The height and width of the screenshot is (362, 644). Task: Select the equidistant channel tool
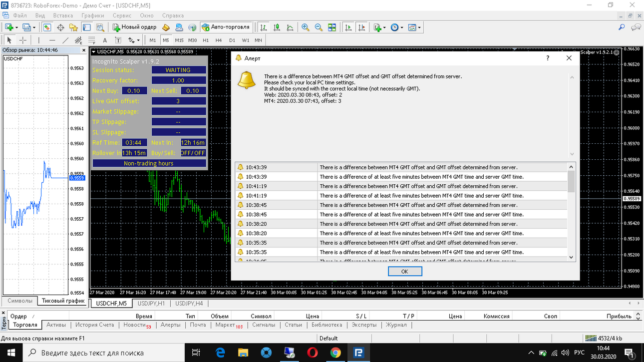click(78, 40)
